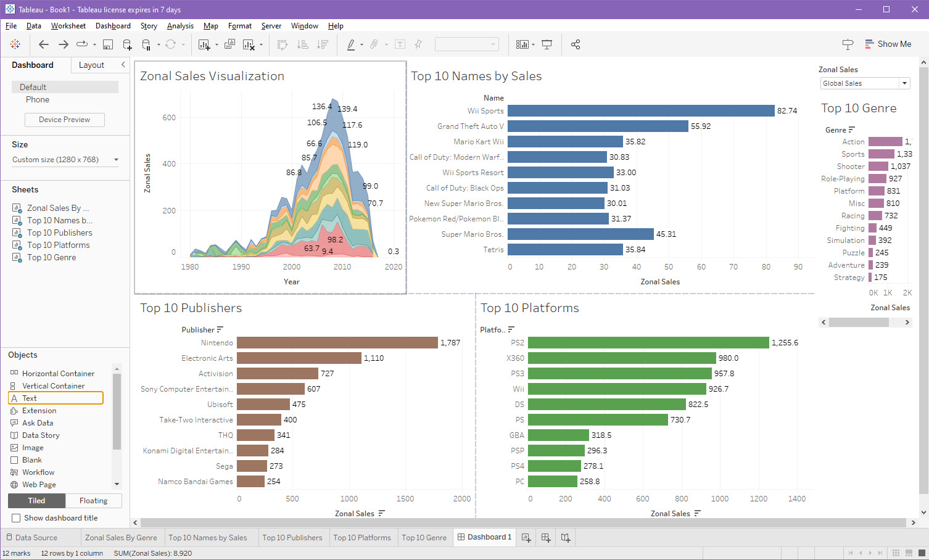Click the Objects list scroll-down arrow
This screenshot has width=929, height=560.
(x=117, y=485)
